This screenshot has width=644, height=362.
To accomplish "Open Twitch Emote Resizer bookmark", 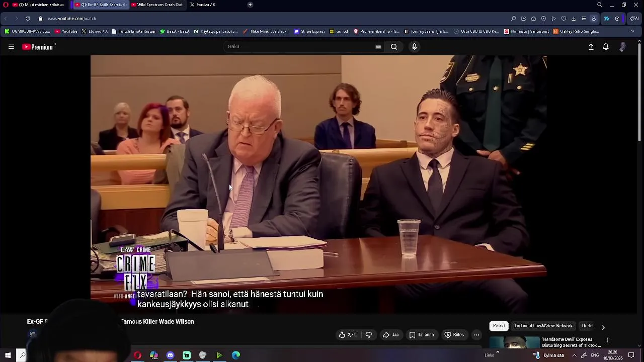I will (134, 31).
